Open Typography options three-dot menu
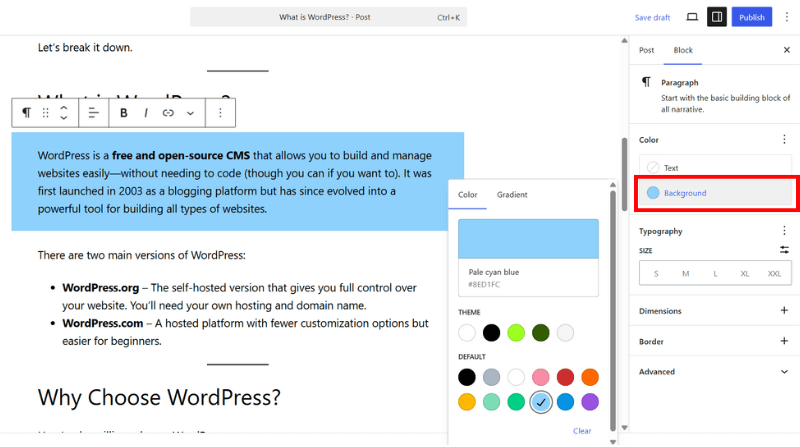Image resolution: width=800 pixels, height=447 pixels. click(x=784, y=231)
